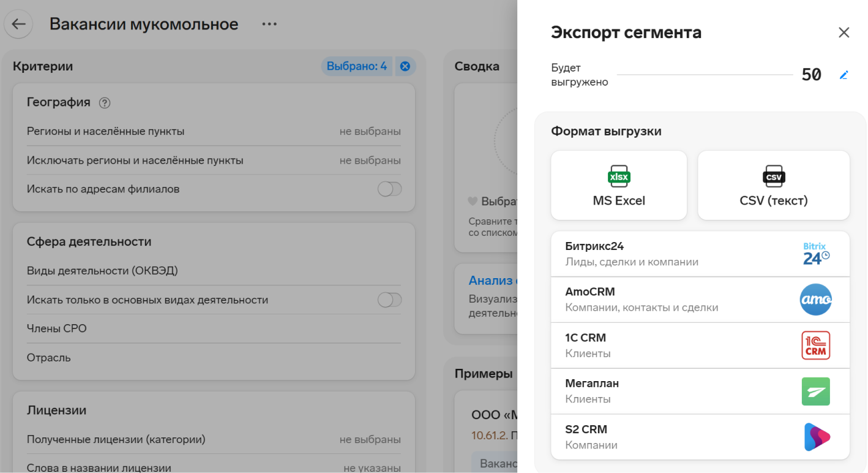This screenshot has height=473, width=868.
Task: Click the csv file icon
Action: pyautogui.click(x=774, y=176)
